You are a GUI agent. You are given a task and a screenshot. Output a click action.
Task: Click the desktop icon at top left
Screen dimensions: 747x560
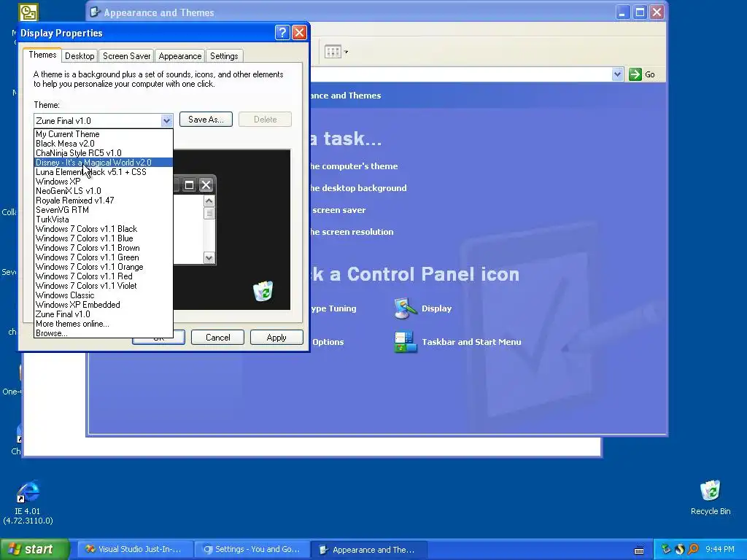[28, 12]
